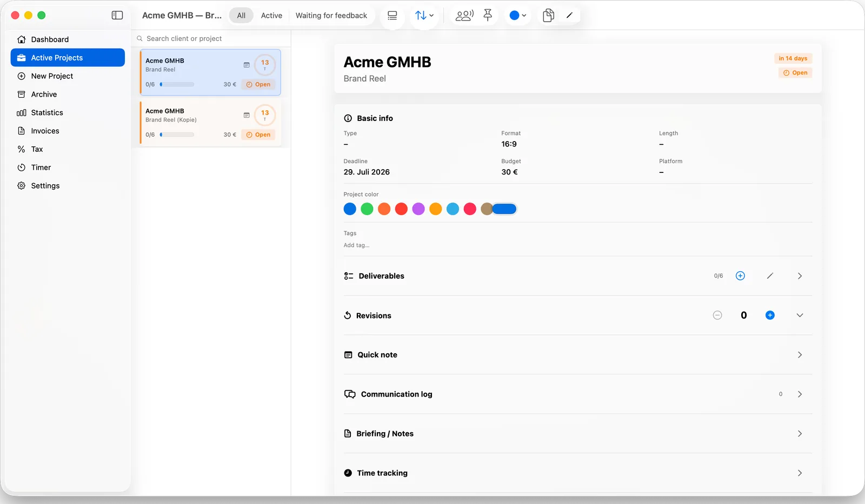Image resolution: width=865 pixels, height=504 pixels.
Task: Open Settings in the sidebar
Action: 68,186
